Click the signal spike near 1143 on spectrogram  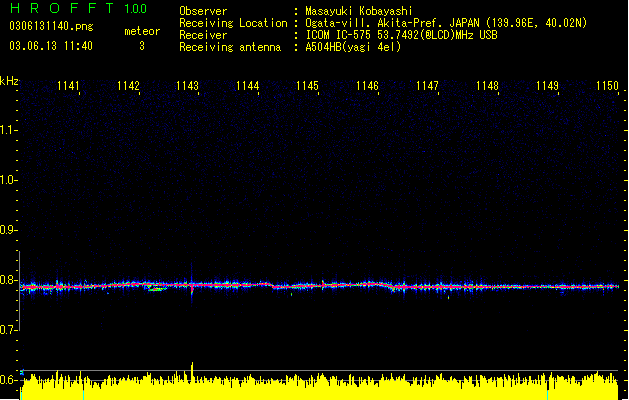[192, 284]
